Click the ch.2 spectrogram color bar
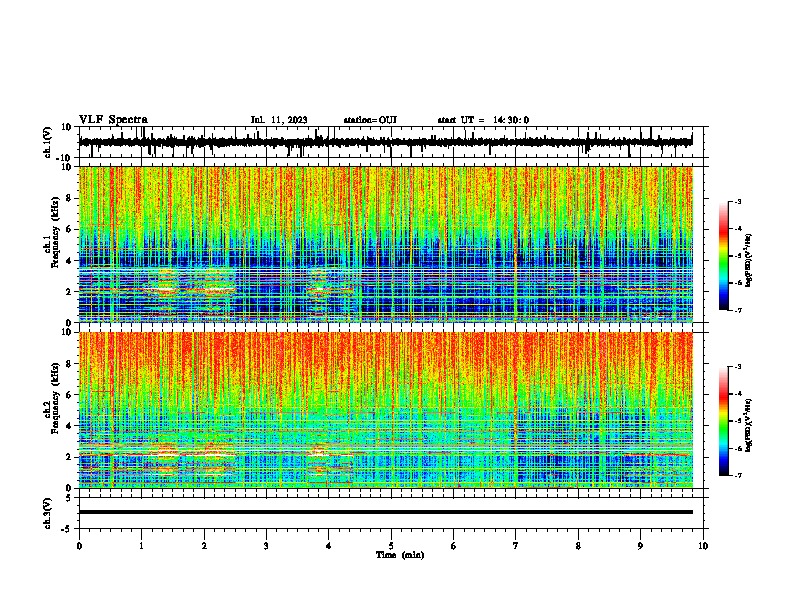 point(724,421)
